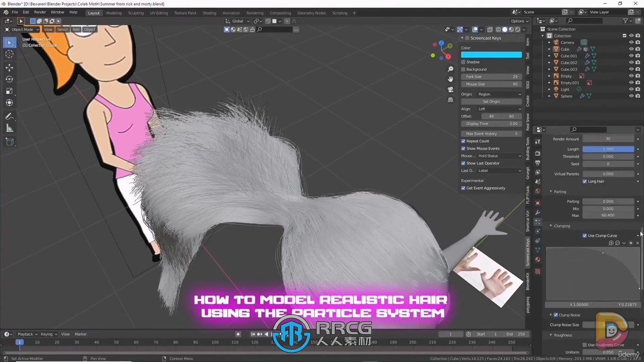This screenshot has width=644, height=362.
Task: Toggle camera view icon in viewport
Action: [450, 89]
